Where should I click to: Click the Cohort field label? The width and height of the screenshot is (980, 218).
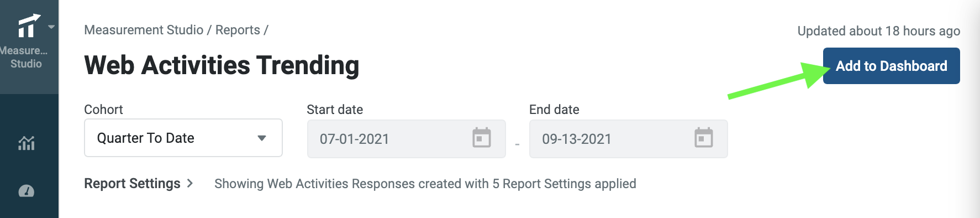pyautogui.click(x=103, y=110)
